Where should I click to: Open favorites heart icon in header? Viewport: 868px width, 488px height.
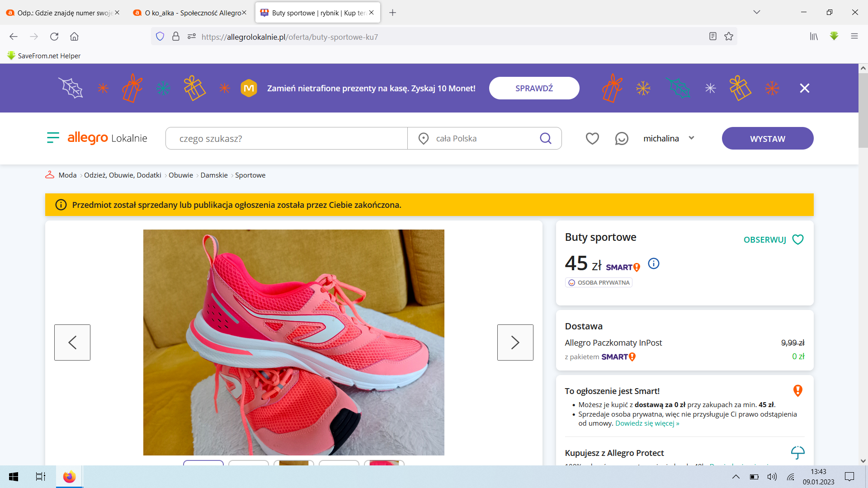[592, 138]
